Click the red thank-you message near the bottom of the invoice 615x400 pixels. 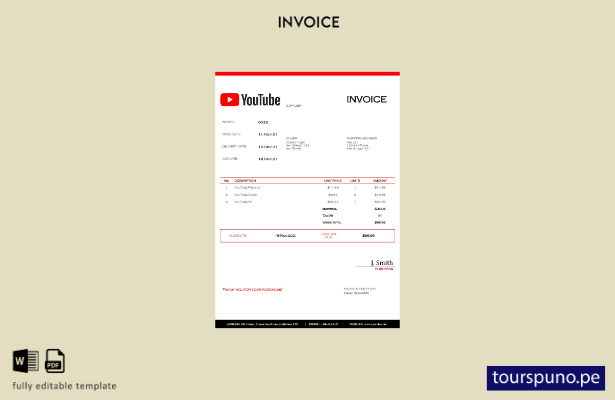pos(252,289)
